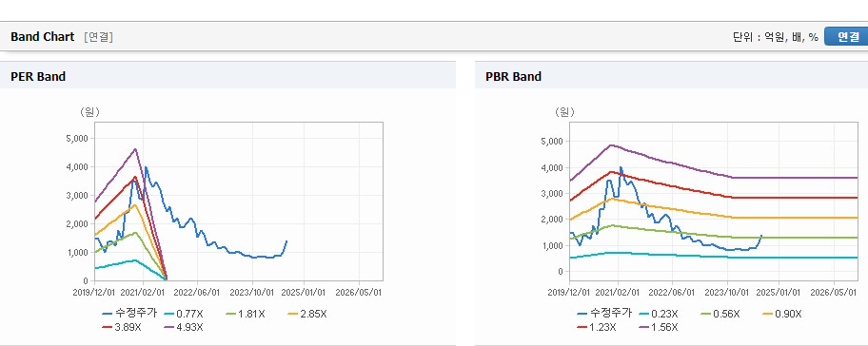Screen dimensions: 868x346
Task: Toggle 2.85X legend entry in PER Band
Action: pyautogui.click(x=307, y=314)
